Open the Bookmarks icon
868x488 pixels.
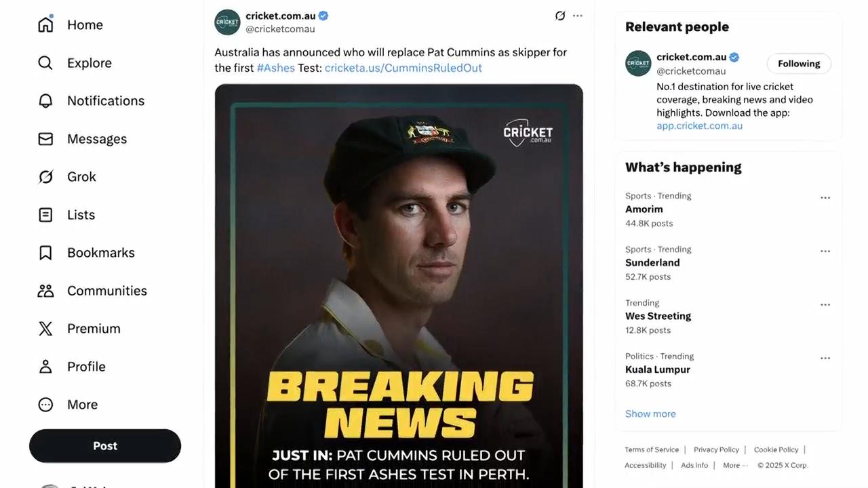(45, 253)
